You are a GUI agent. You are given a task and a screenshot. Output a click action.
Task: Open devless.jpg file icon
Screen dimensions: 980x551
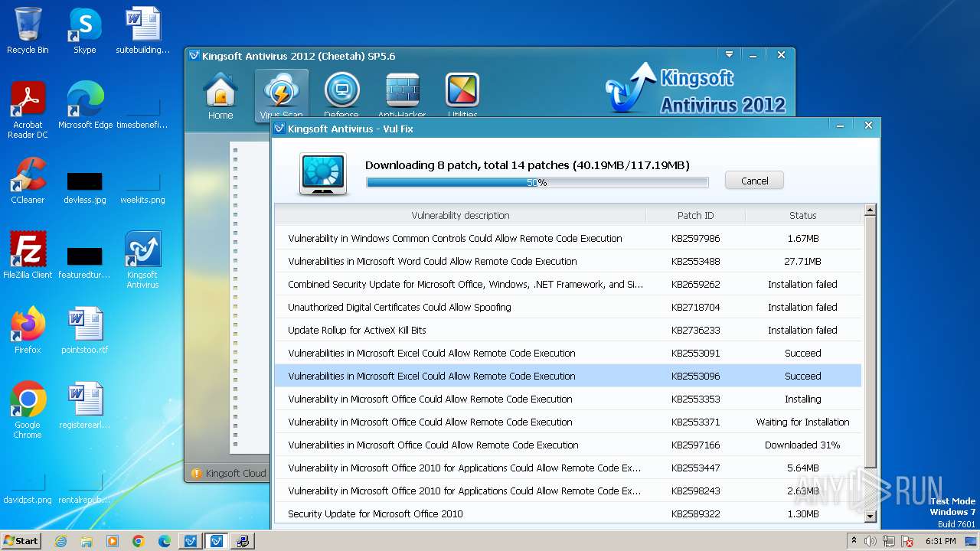[x=85, y=187]
